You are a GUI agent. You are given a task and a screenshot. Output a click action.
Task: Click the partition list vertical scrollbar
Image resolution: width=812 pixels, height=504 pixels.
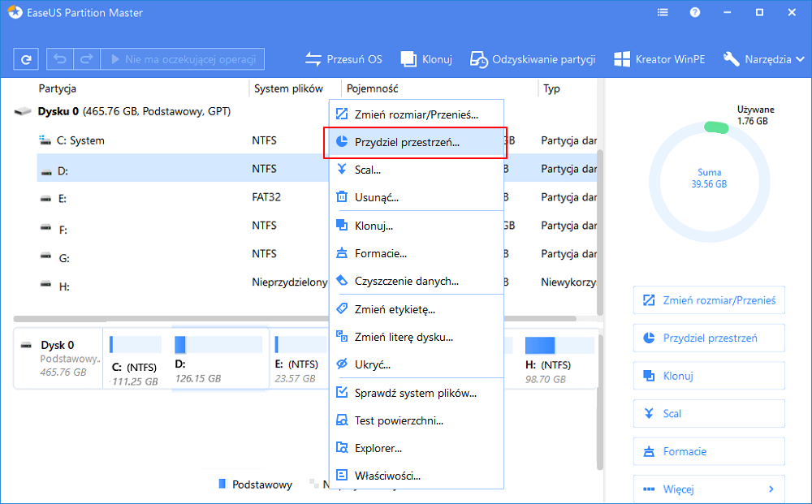point(600,232)
